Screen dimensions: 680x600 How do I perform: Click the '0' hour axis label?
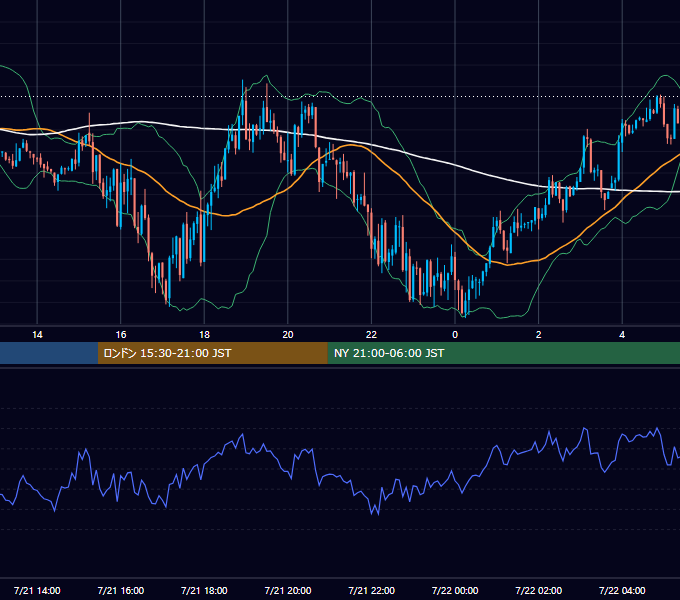(x=455, y=335)
